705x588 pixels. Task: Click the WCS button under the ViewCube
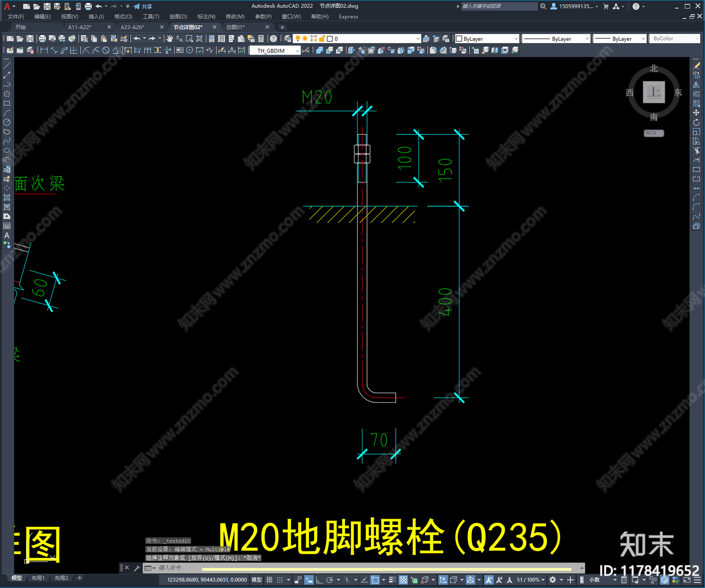653,133
